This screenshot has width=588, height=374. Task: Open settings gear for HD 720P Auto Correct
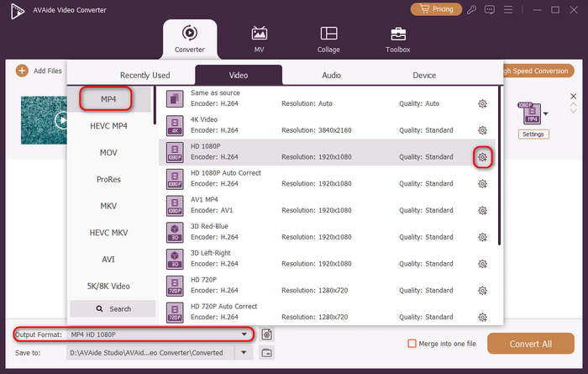(483, 318)
